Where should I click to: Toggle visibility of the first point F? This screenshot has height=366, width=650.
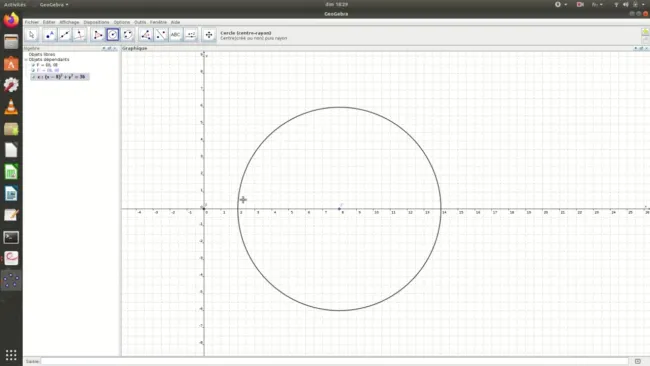[33, 65]
